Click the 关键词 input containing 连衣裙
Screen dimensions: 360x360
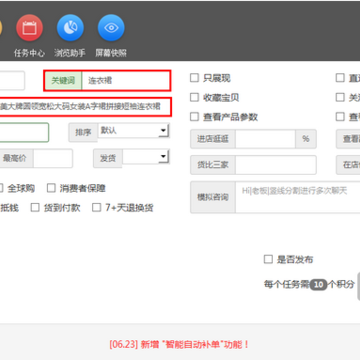tap(126, 80)
